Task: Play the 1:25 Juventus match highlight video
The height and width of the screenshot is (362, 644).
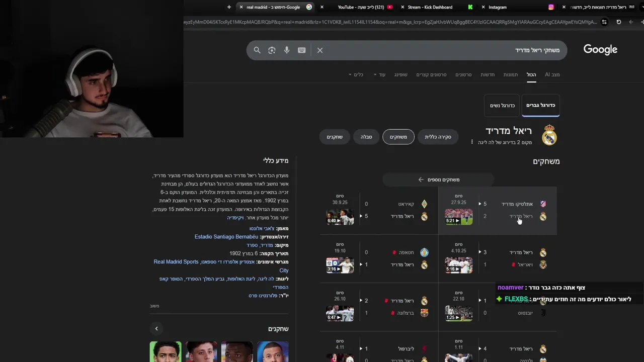Action: point(458,313)
